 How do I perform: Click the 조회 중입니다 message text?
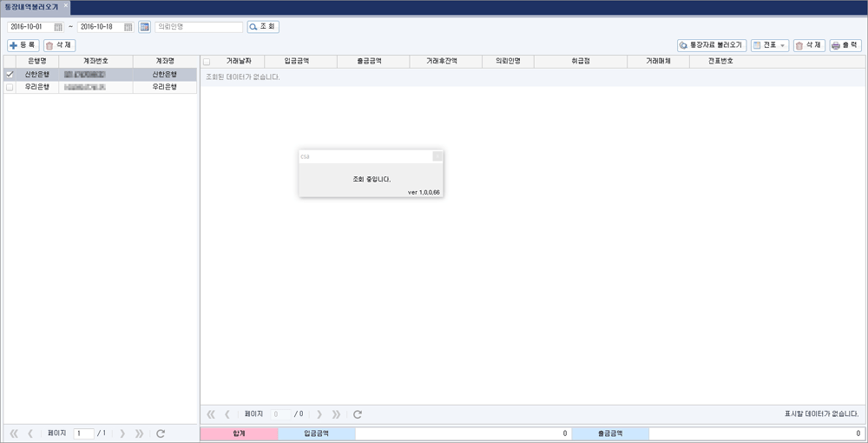372,180
